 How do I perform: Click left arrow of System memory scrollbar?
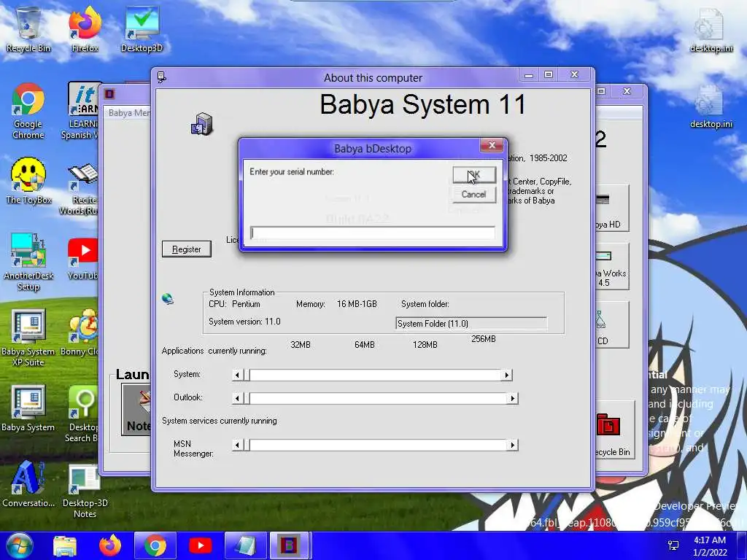(x=237, y=376)
